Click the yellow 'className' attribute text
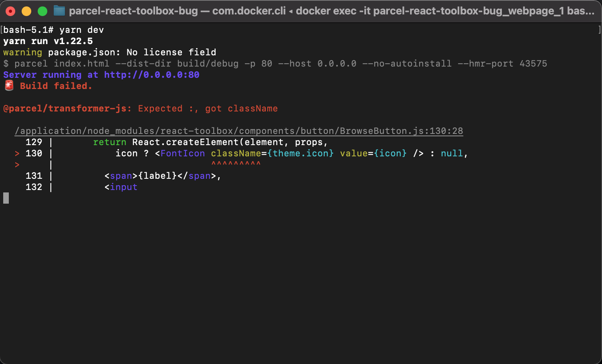This screenshot has width=602, height=364. (236, 153)
